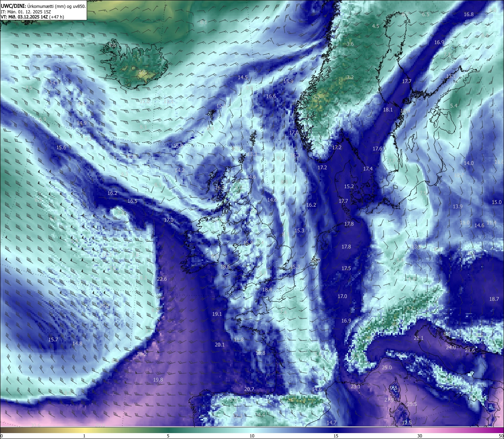The width and height of the screenshot is (504, 439).
Task: Click the map value 18.1
Action: coord(388,109)
